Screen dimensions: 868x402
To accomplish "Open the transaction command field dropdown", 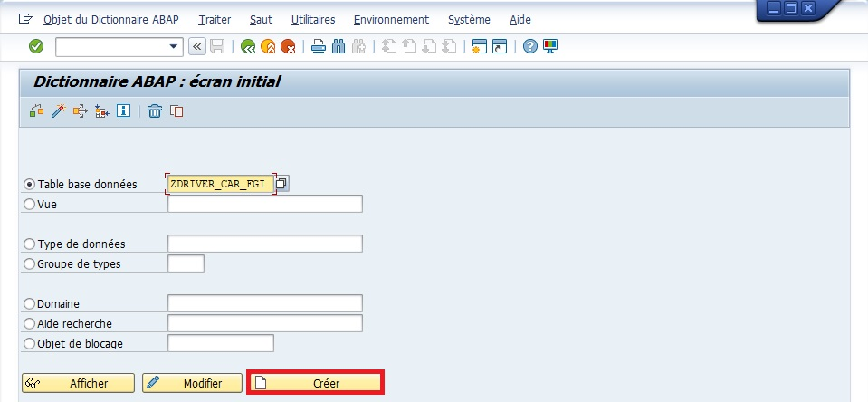I will click(x=175, y=46).
